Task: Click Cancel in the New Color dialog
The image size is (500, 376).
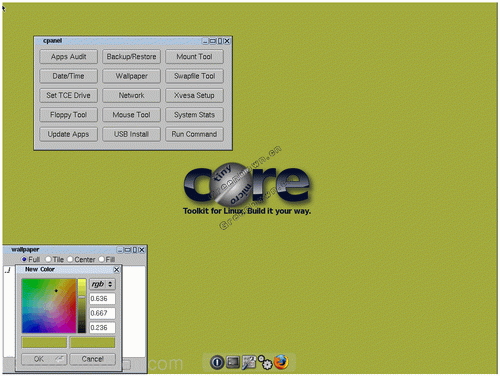Action: [x=93, y=359]
